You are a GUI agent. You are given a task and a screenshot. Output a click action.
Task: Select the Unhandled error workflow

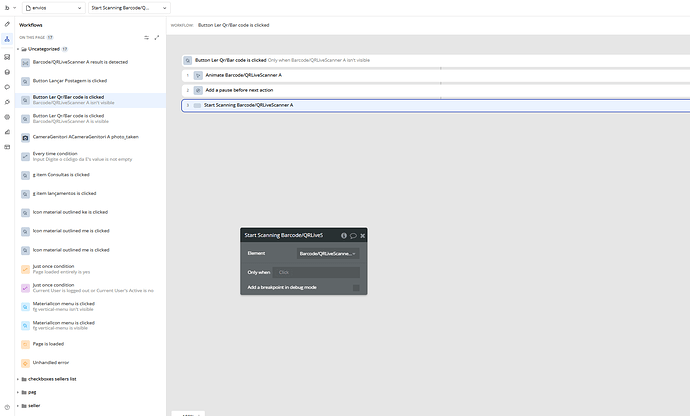(91, 363)
